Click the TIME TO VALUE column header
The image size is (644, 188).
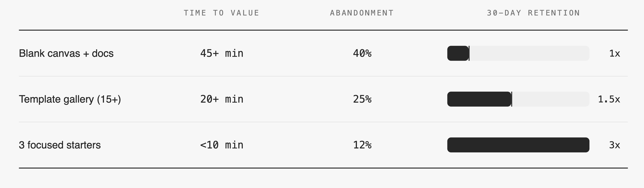[x=222, y=13]
